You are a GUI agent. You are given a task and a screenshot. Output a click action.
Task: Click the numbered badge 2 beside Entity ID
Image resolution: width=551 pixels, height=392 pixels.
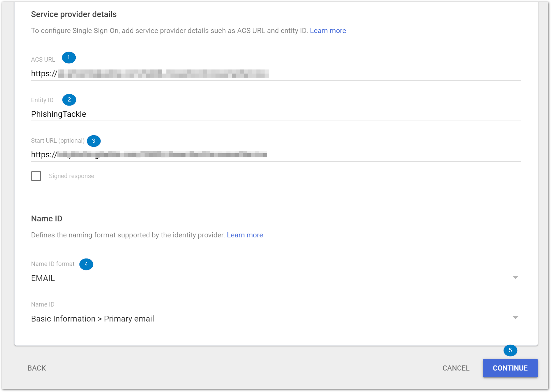69,100
